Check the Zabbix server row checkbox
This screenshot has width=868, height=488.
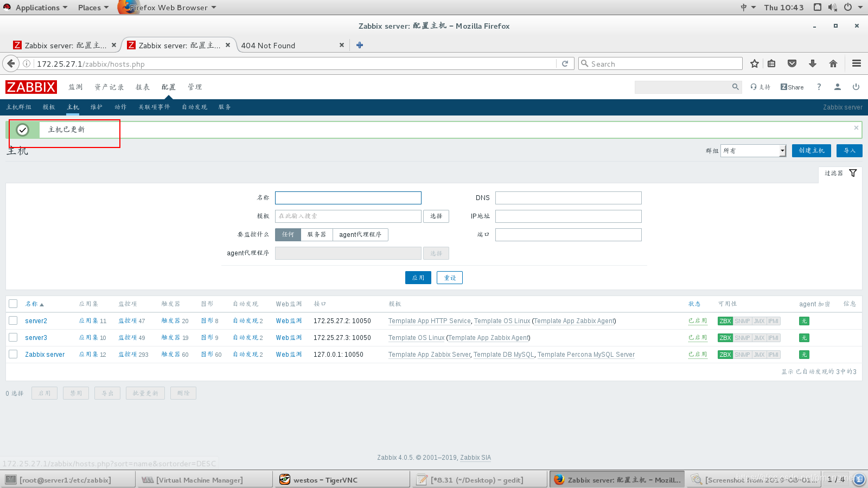pyautogui.click(x=13, y=354)
